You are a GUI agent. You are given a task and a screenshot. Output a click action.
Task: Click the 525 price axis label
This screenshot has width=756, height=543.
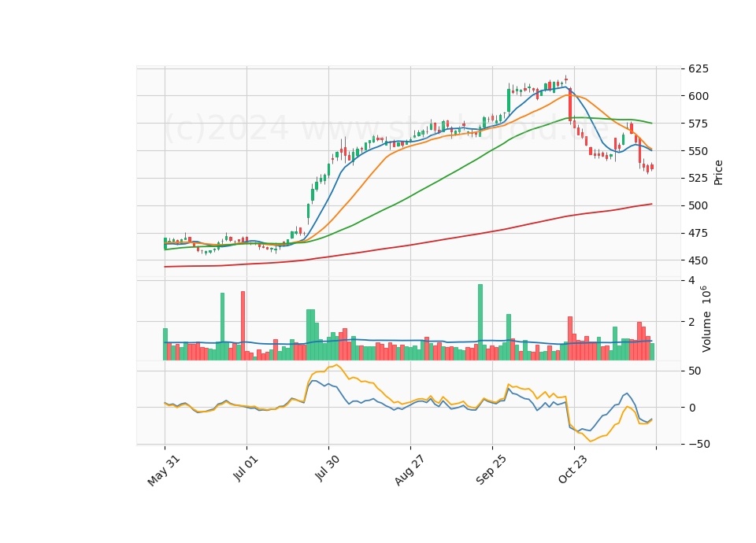click(699, 179)
